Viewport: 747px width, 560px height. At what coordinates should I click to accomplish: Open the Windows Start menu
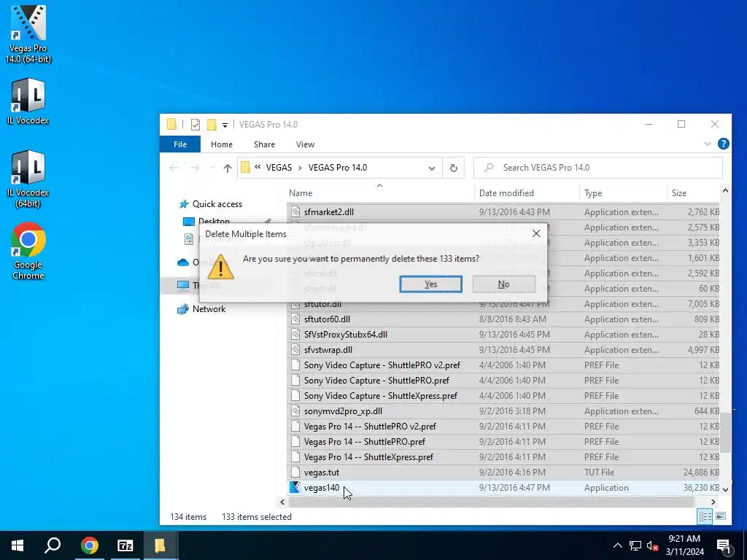pos(18,545)
